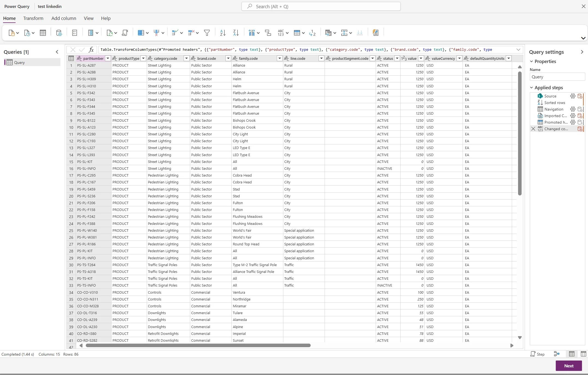Click the Group by icon
588x375 pixels.
pos(268,33)
